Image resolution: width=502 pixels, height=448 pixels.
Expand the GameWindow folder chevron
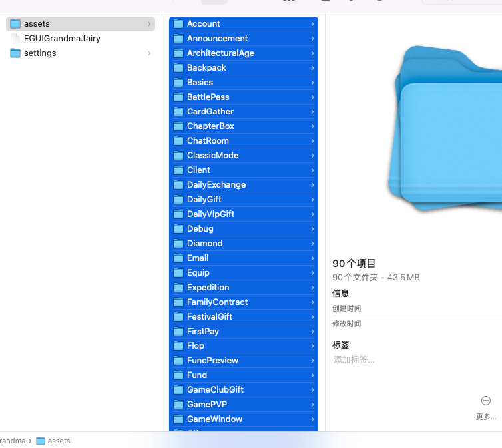click(312, 419)
